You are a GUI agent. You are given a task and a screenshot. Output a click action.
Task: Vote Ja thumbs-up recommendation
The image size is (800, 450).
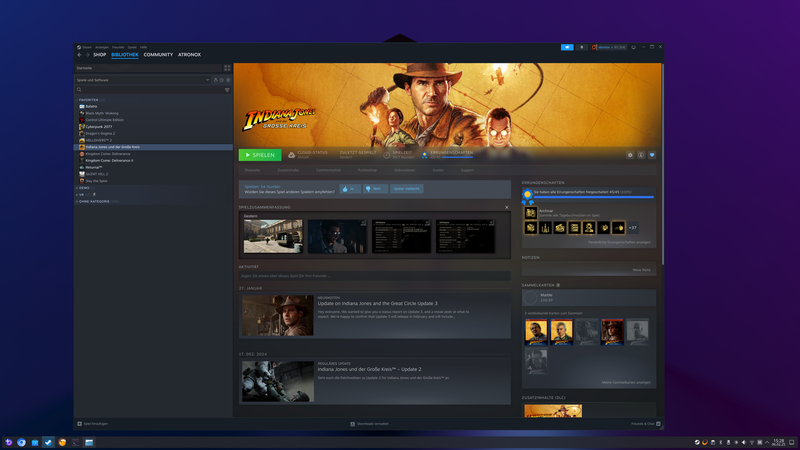point(350,189)
